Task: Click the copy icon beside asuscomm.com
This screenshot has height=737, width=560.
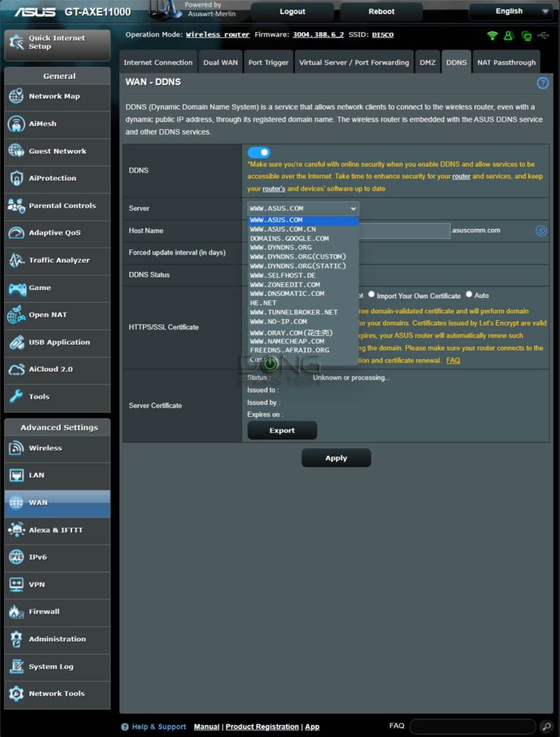Action: tap(541, 231)
